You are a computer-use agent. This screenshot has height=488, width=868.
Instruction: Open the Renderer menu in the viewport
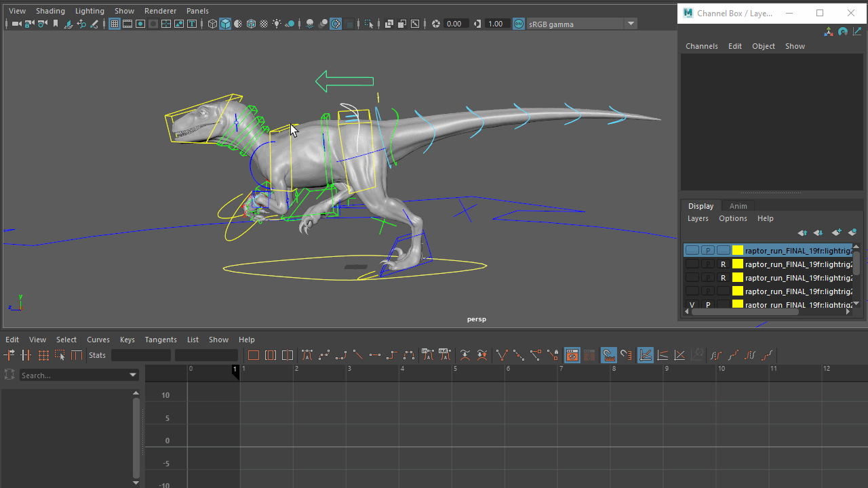[160, 11]
